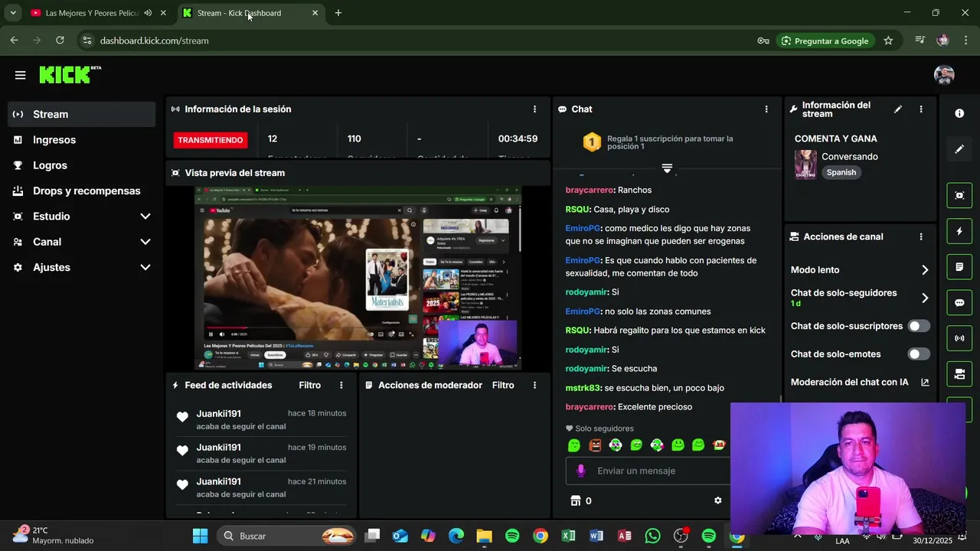Open the tab search dropdown arrow
980x551 pixels.
click(13, 13)
